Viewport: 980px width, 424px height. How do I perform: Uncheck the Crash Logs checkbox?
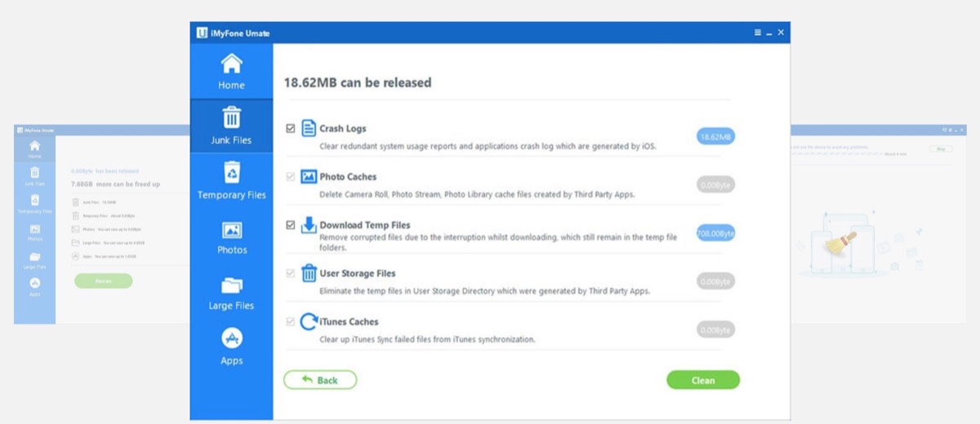pyautogui.click(x=291, y=129)
